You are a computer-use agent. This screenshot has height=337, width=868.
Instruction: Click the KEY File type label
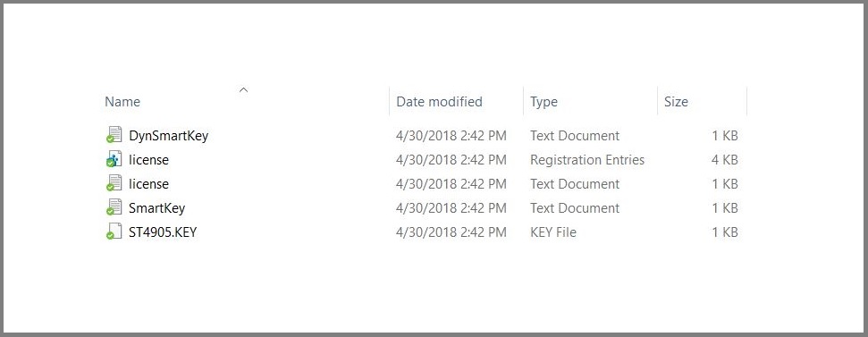[x=553, y=232]
